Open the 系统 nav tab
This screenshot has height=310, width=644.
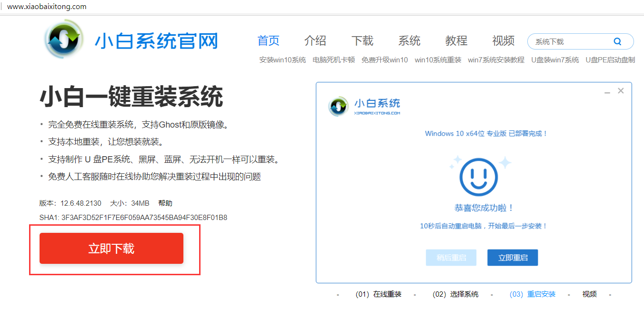[410, 41]
